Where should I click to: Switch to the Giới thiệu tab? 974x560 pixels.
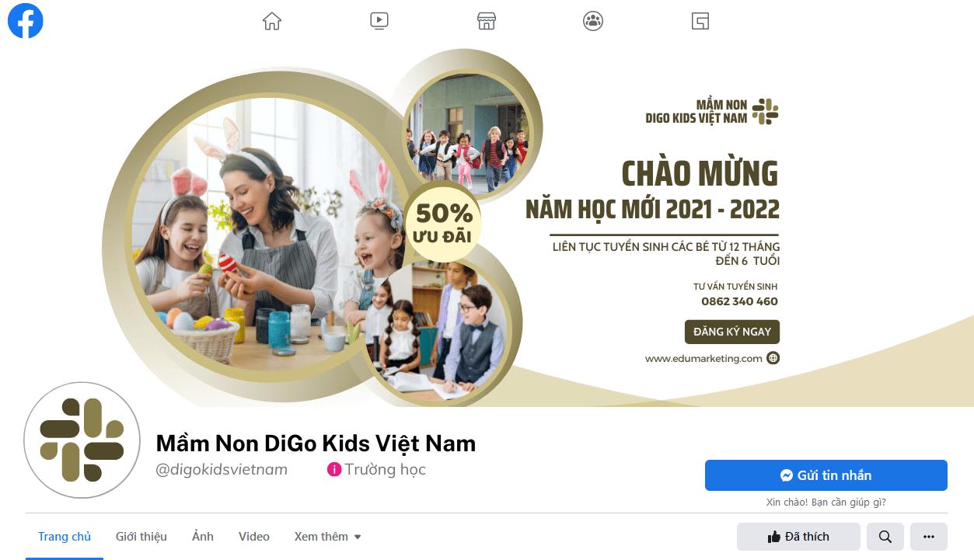(141, 537)
